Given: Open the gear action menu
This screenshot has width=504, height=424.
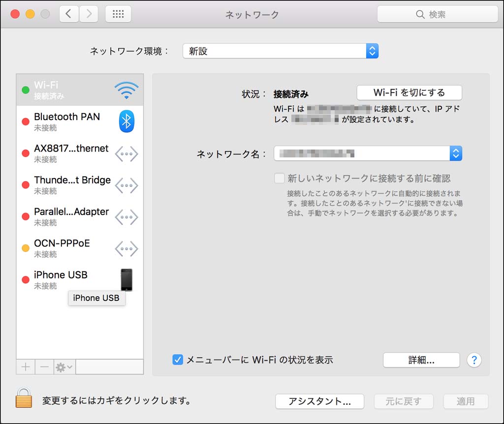Looking at the screenshot, I should pos(64,367).
